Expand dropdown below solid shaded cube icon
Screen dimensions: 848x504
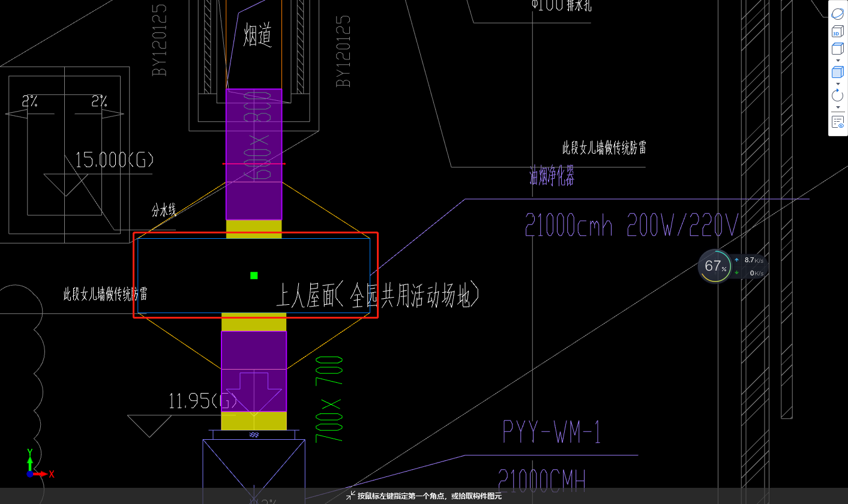(x=838, y=83)
